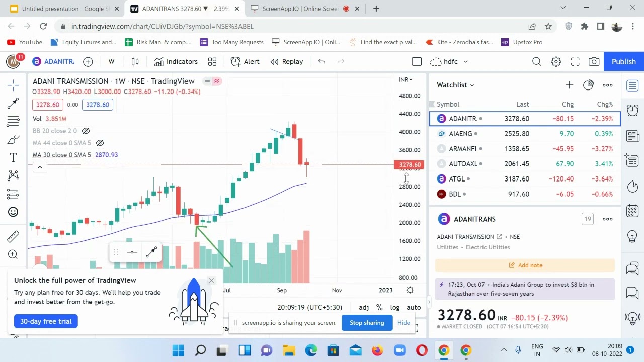Open indicator templates grid

pos(212,61)
